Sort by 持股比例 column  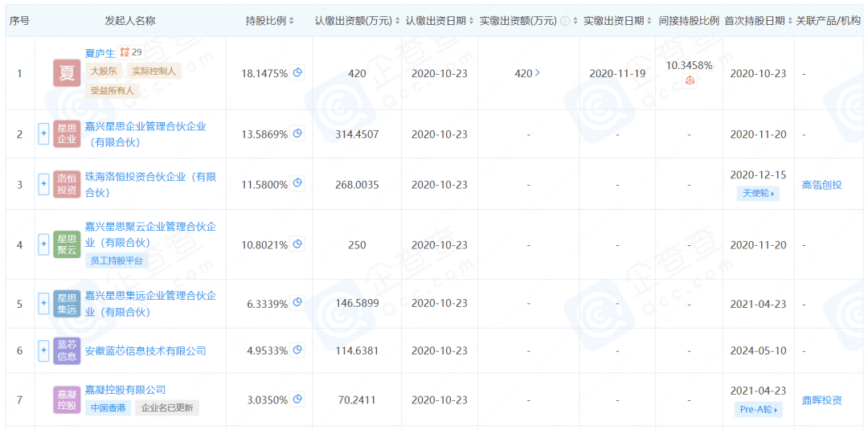click(292, 21)
